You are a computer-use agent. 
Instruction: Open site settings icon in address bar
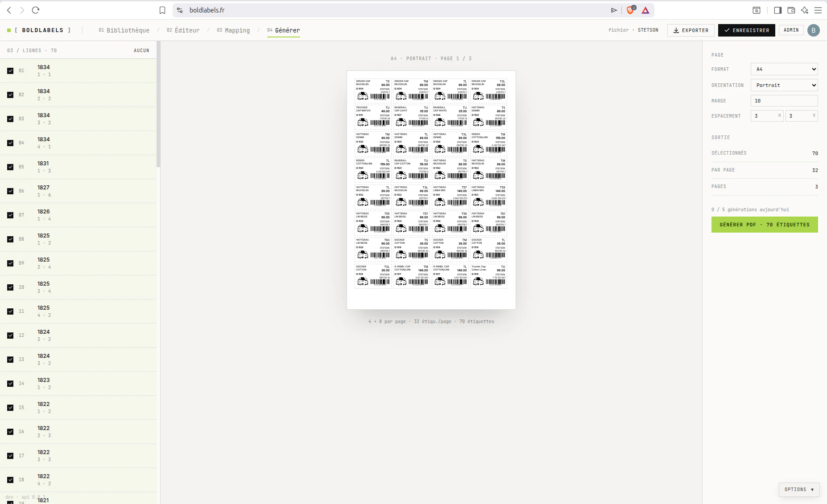[180, 10]
